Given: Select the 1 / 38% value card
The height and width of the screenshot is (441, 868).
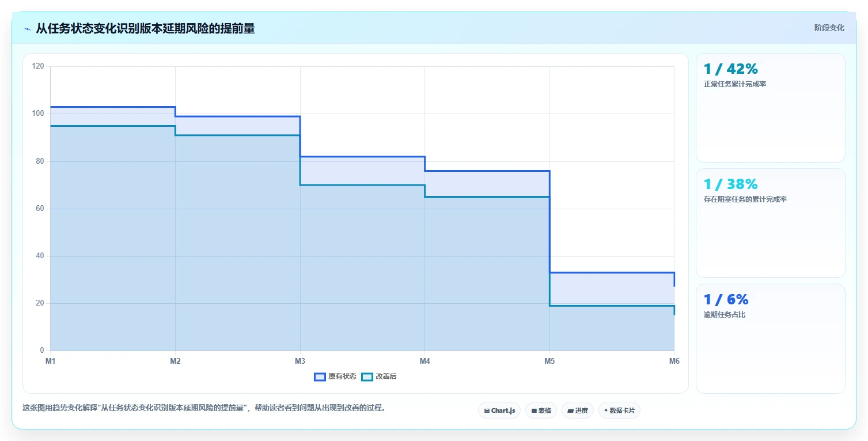Looking at the screenshot, I should pos(771,223).
